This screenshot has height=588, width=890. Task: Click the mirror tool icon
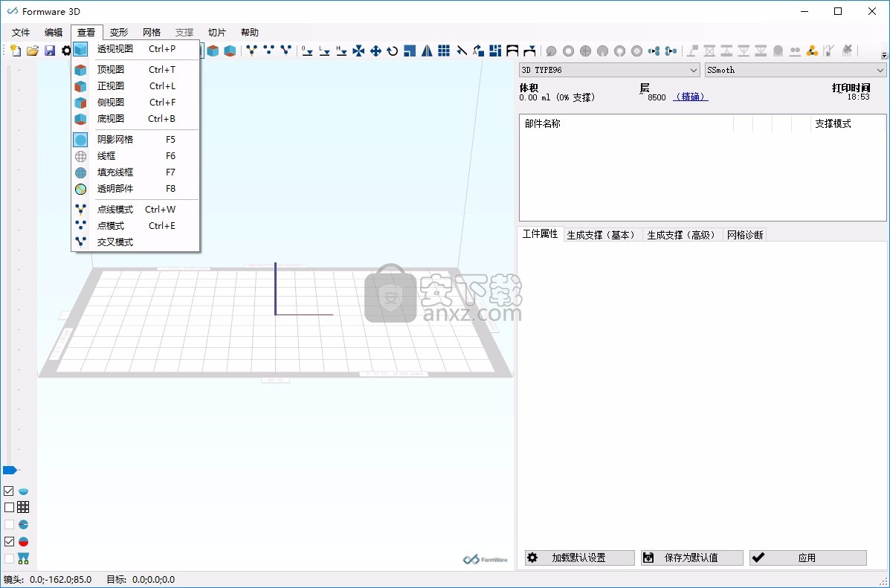[x=426, y=51]
